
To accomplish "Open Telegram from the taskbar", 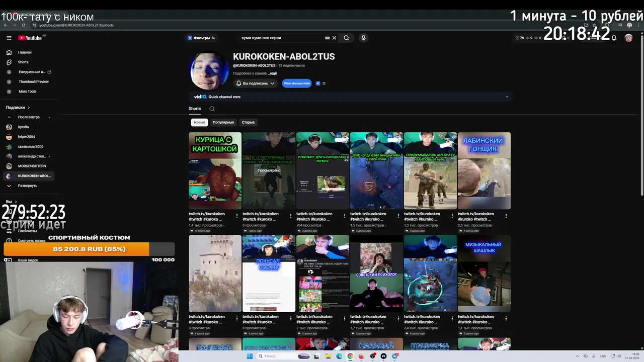I will [395, 356].
